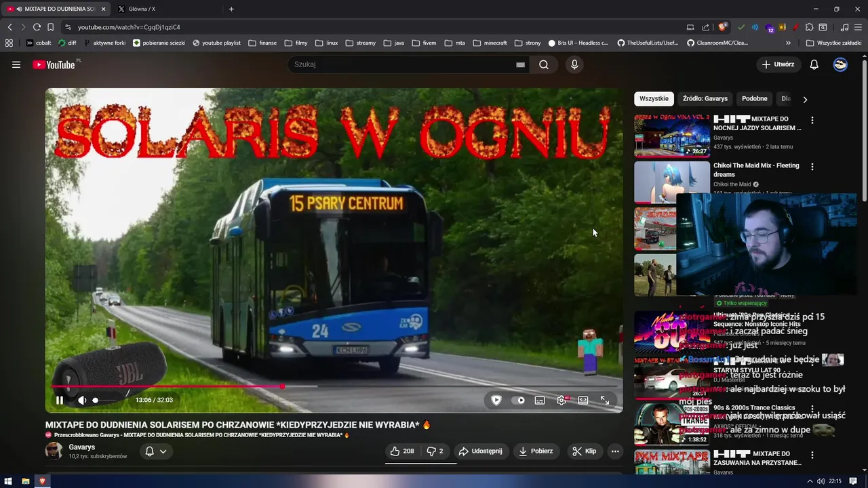Screen dimensions: 868x488
Task: Click the Utwórz create button
Action: click(778, 64)
